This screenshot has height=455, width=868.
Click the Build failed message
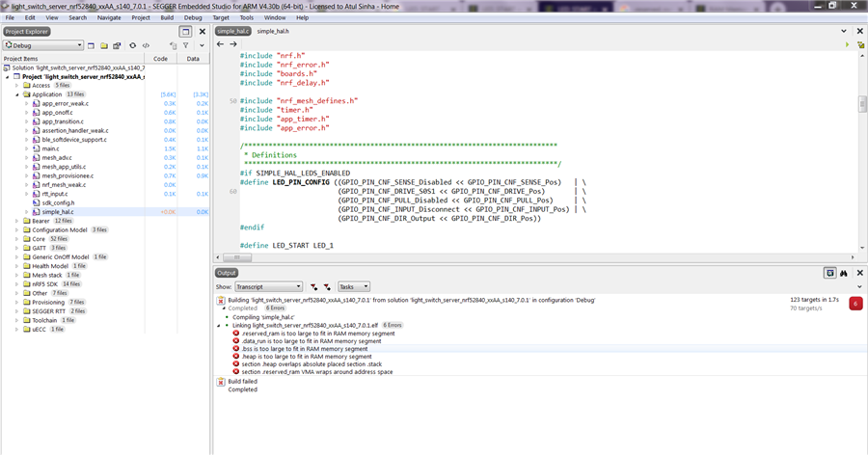click(242, 382)
